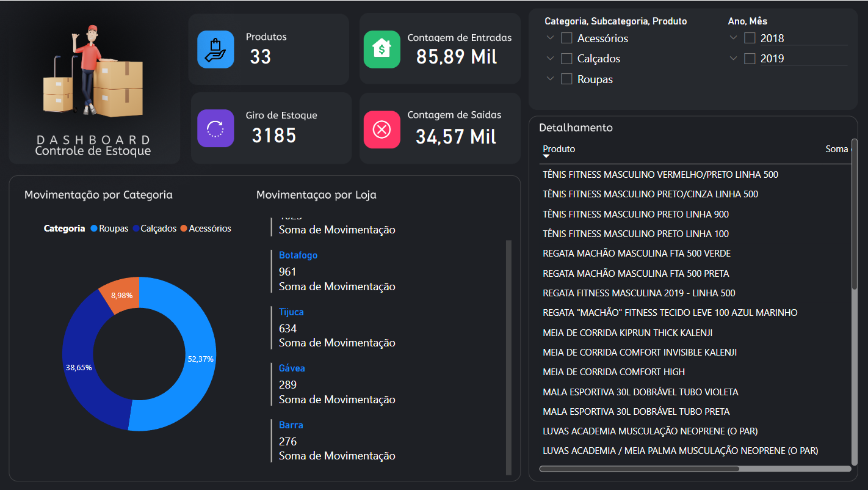Select row LUVAS ACADEMIA / MEIA PALMA MUSCULAÇÃO NEOPRENE
Viewport: 868px width, 490px height.
[696, 450]
